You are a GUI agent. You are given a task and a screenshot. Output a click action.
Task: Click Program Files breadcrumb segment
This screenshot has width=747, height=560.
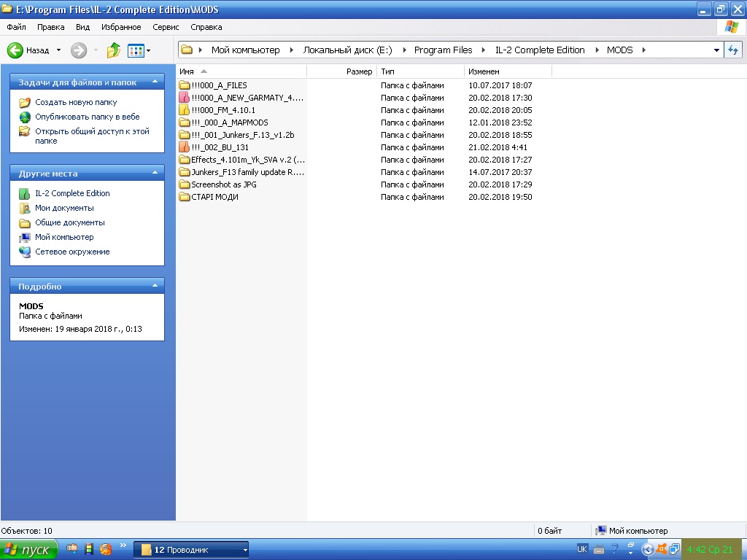[443, 50]
